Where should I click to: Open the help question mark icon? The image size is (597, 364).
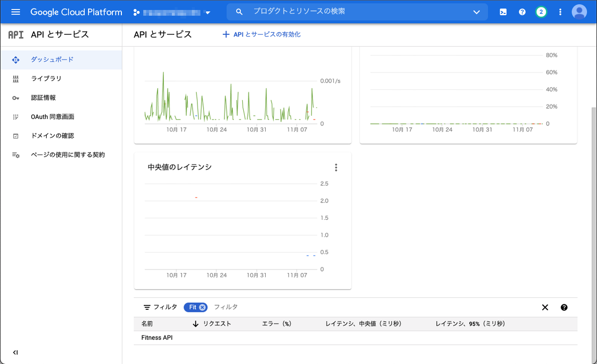click(x=522, y=12)
